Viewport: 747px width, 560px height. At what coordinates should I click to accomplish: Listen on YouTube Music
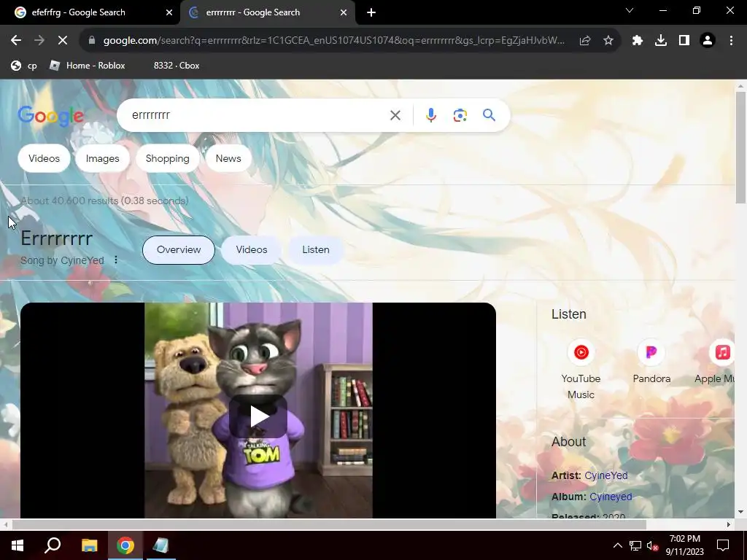point(581,370)
